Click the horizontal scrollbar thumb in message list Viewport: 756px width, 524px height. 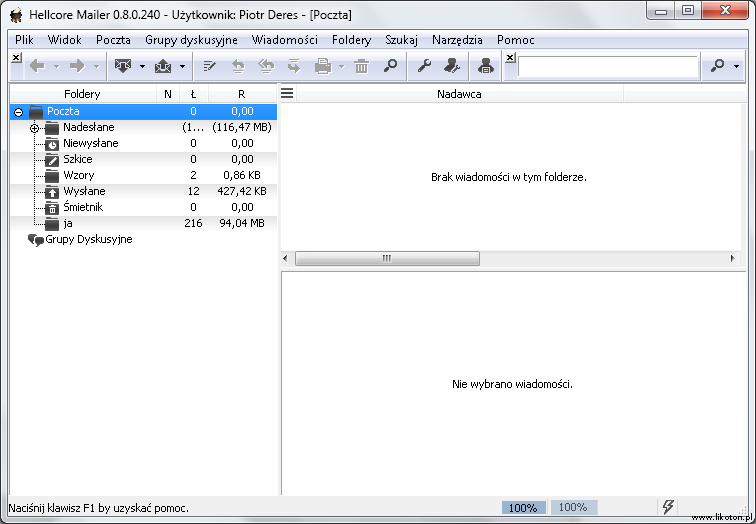click(387, 258)
